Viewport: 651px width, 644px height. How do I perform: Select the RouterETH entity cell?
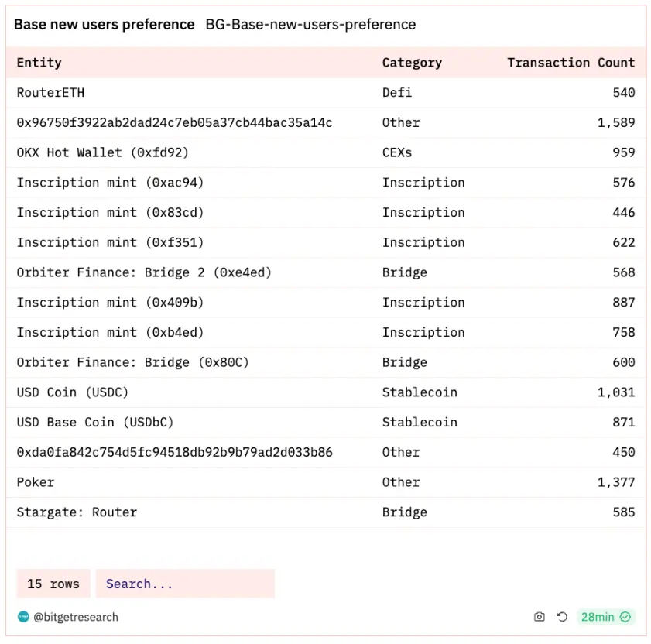point(51,93)
